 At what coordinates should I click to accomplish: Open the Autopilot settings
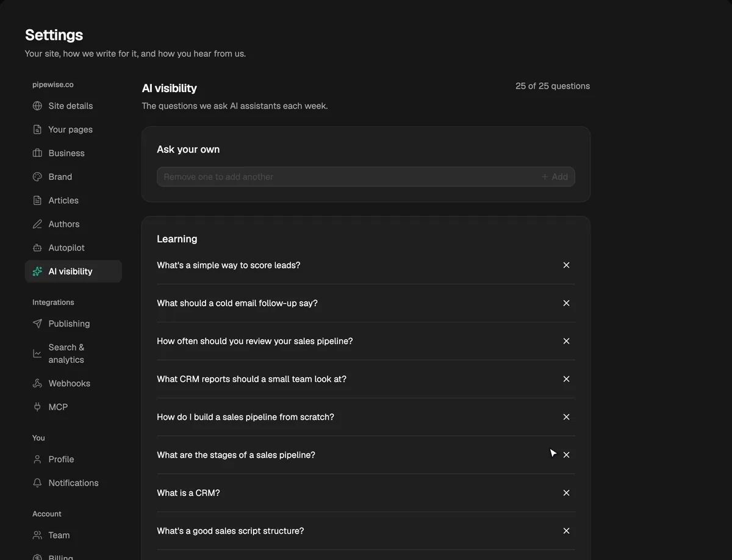(73, 248)
